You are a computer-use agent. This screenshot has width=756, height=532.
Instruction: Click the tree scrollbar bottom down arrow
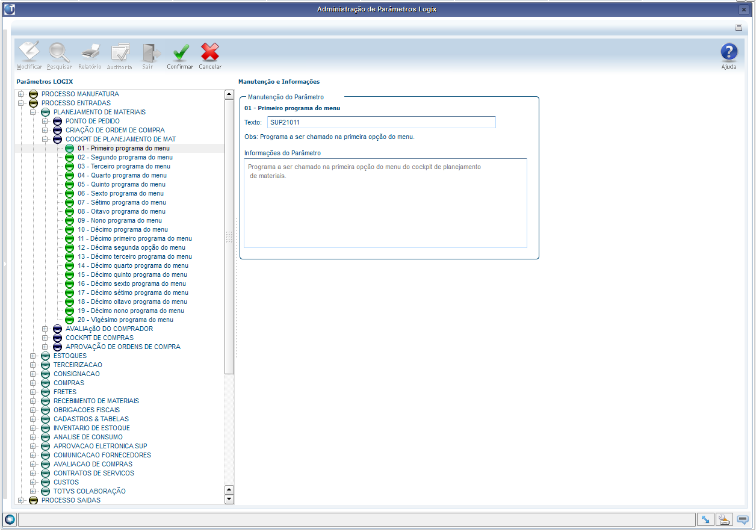pos(229,500)
